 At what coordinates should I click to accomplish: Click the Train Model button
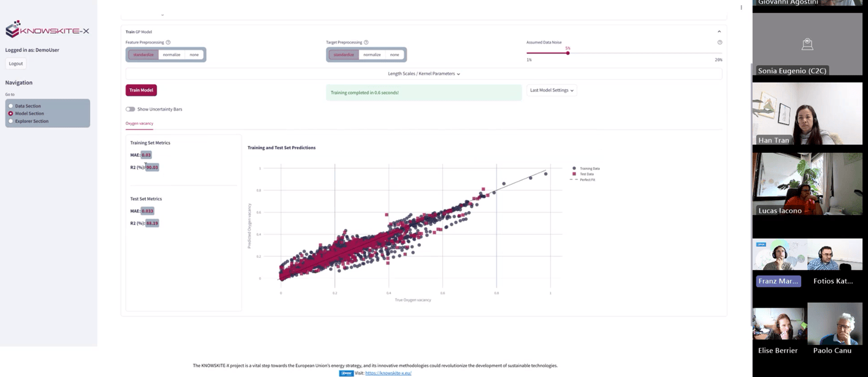[x=141, y=90]
